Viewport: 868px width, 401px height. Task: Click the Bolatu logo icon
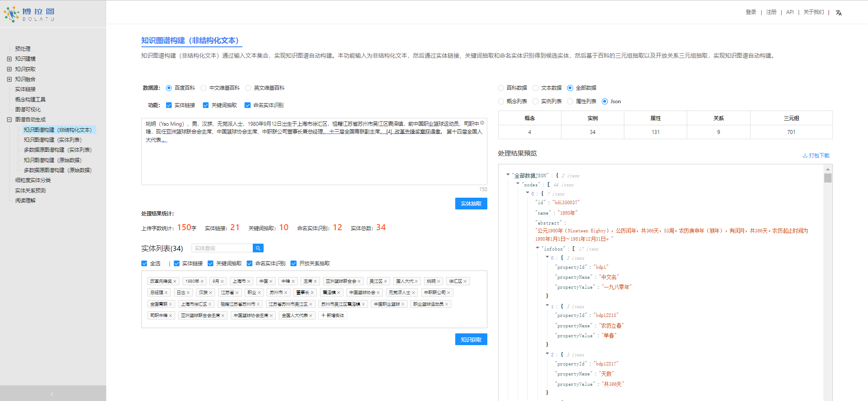(x=10, y=14)
